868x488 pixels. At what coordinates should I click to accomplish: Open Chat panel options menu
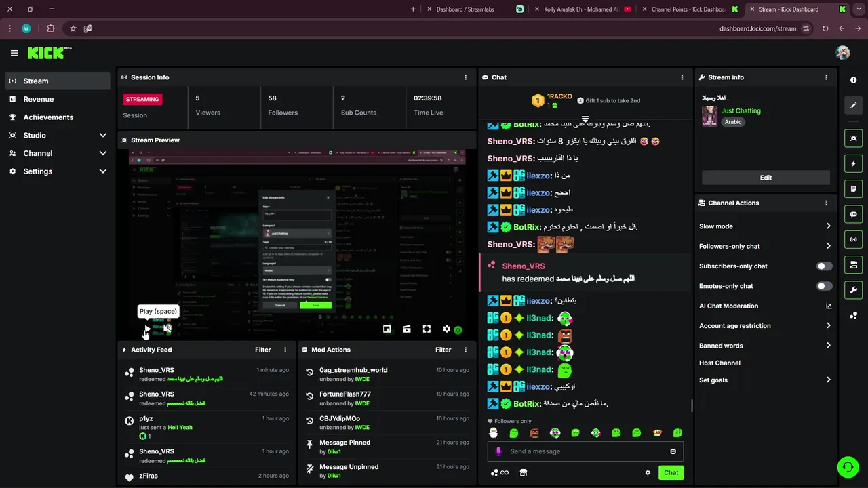(x=682, y=77)
